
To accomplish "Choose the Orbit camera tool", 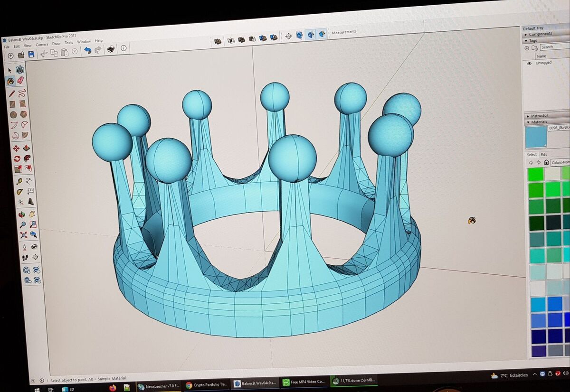I will coord(22,214).
